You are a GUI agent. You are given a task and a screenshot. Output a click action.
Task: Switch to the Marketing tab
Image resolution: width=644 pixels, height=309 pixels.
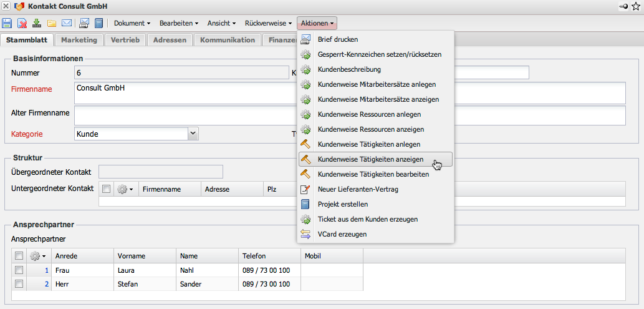79,40
